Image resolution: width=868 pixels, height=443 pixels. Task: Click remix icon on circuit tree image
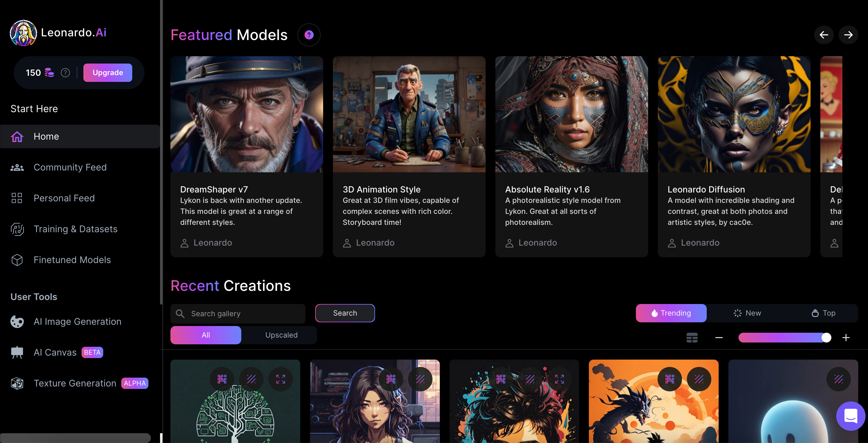tap(222, 379)
